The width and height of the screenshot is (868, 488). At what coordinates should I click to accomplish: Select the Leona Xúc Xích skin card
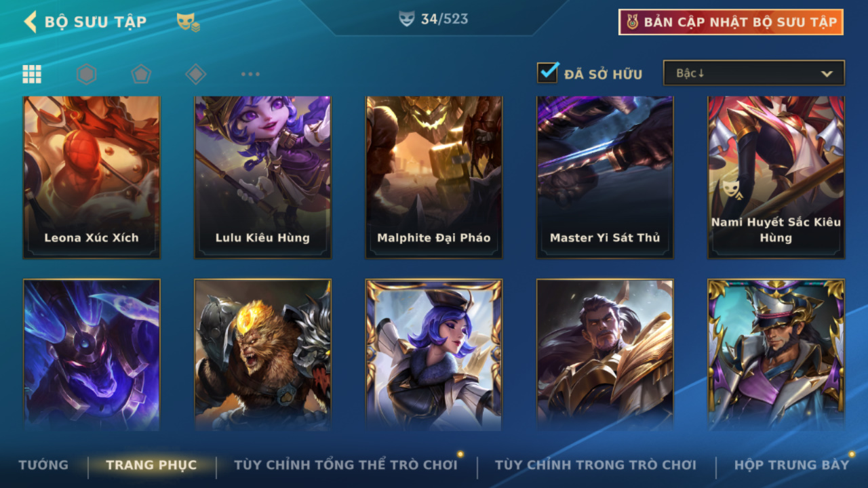[x=92, y=177]
